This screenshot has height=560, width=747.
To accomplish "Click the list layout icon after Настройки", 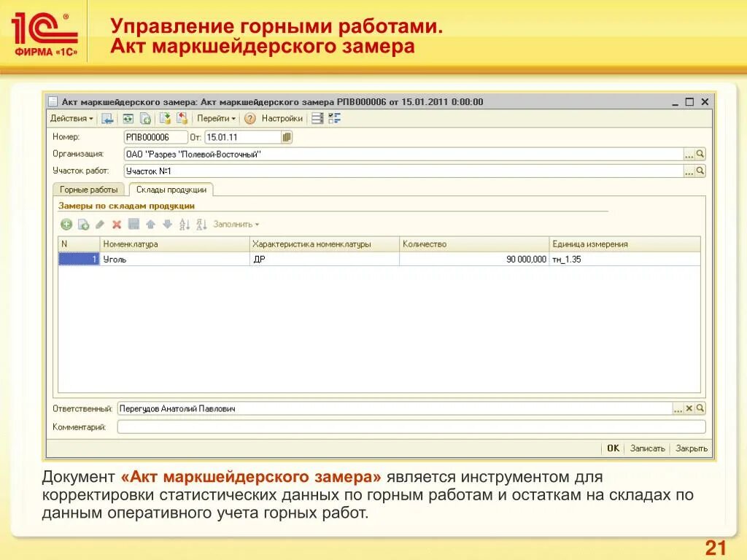I will click(x=317, y=119).
